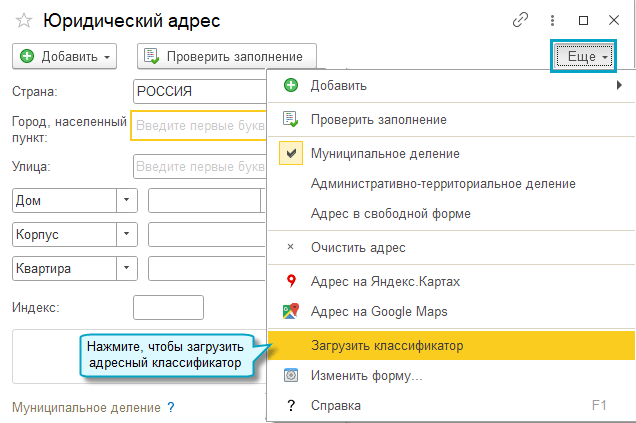Click the Муниципальное деление help question mark
This screenshot has height=423, width=636.
click(x=171, y=408)
